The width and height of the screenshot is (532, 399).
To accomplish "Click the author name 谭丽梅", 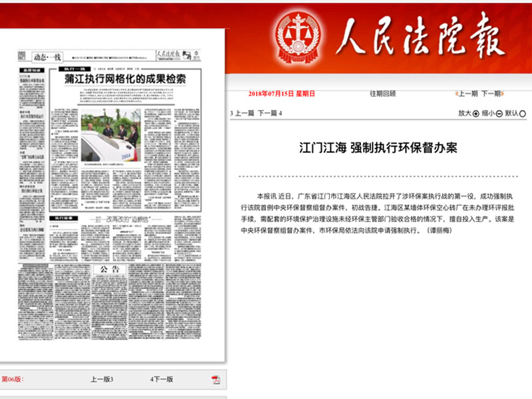I will click(x=440, y=231).
